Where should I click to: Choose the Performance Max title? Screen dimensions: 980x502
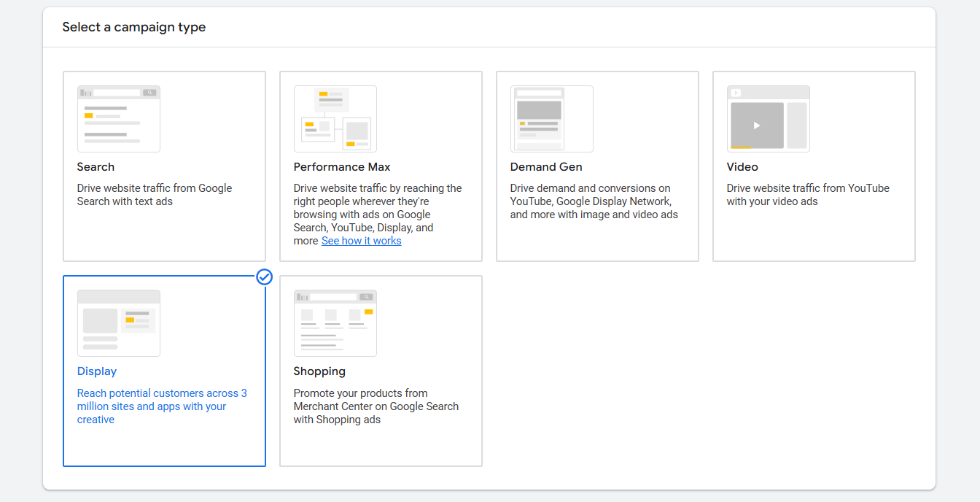point(342,167)
